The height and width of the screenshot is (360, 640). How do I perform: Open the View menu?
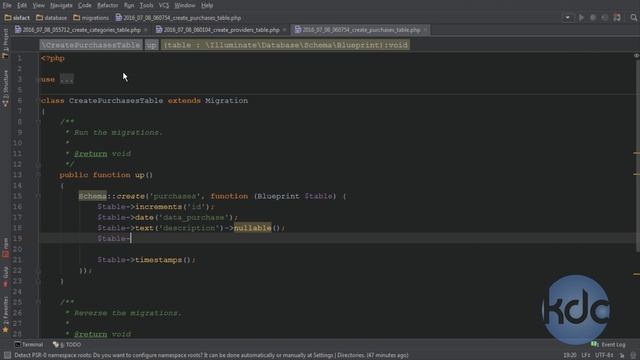coord(38,5)
